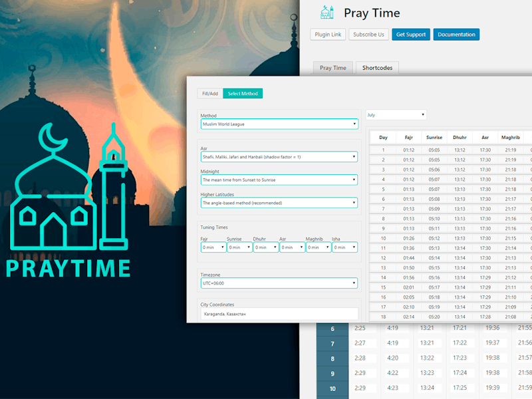
Task: Click the Subscribe Us button
Action: pyautogui.click(x=368, y=35)
